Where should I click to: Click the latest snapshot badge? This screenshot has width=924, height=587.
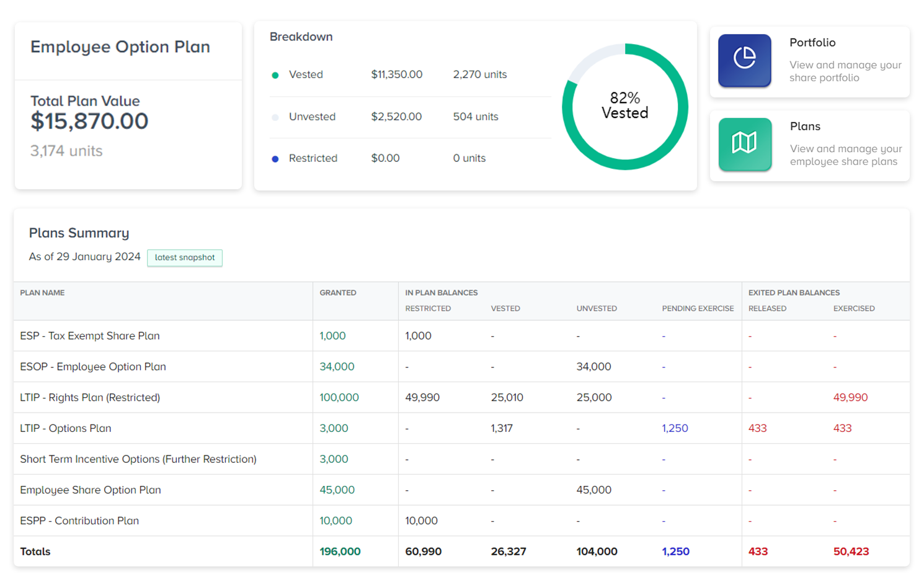[x=184, y=258]
